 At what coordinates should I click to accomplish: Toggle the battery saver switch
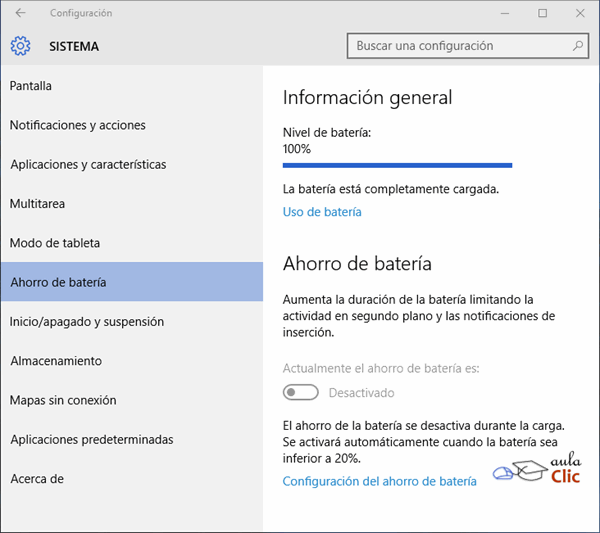(x=301, y=393)
